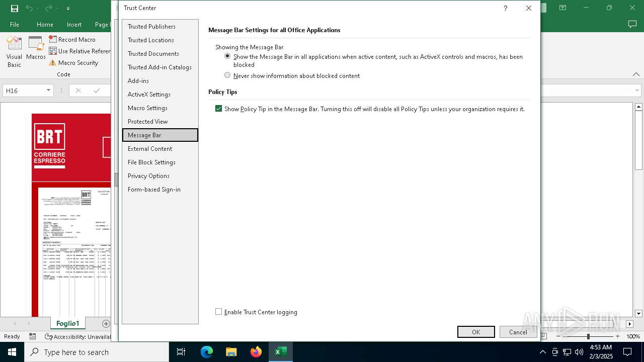Open Task View on the taskbar
Image resolution: width=644 pixels, height=362 pixels.
click(x=181, y=352)
